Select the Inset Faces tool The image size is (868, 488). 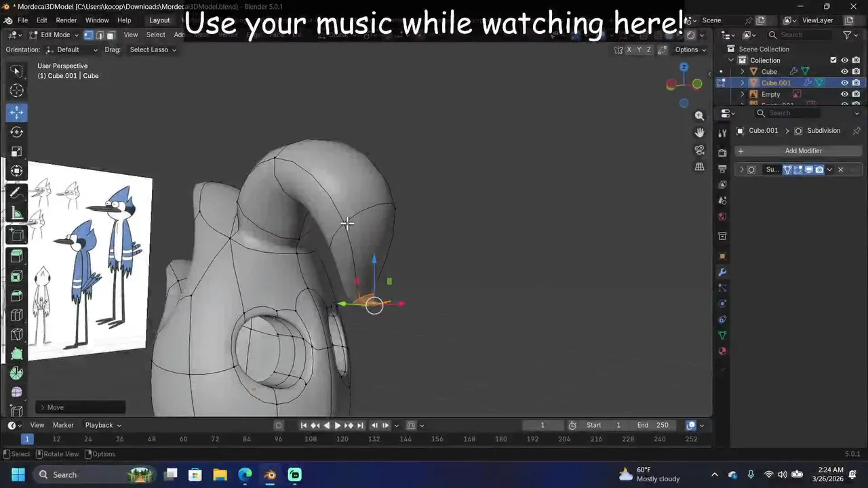(17, 276)
